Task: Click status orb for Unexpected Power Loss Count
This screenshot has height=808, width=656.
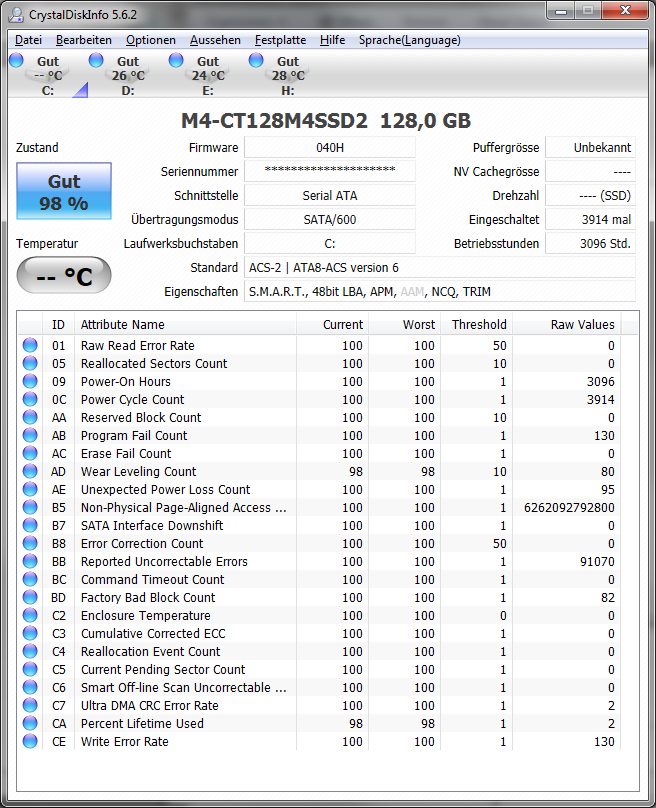Action: 30,489
